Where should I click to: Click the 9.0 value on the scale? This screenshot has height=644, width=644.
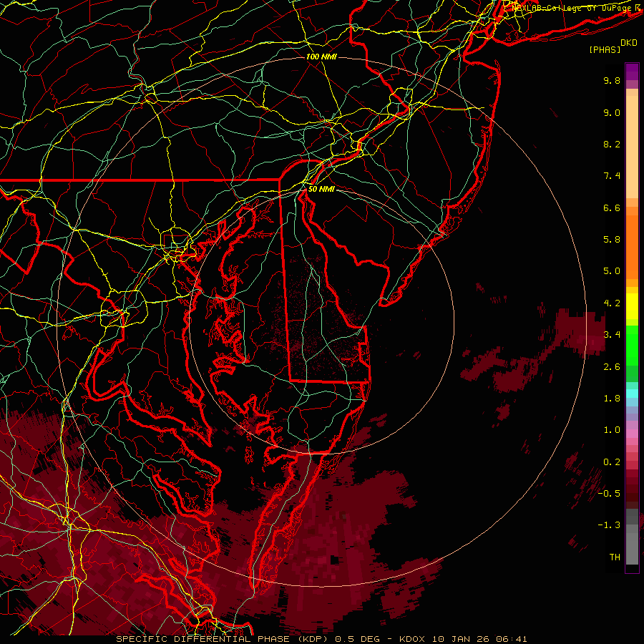(x=612, y=112)
